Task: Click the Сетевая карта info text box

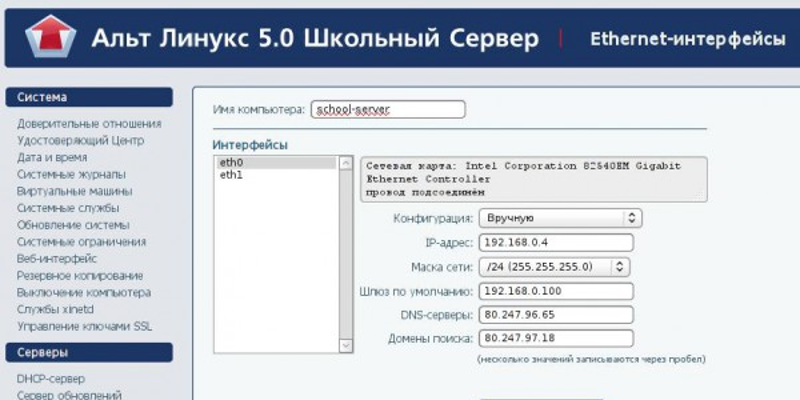Action: pos(534,180)
